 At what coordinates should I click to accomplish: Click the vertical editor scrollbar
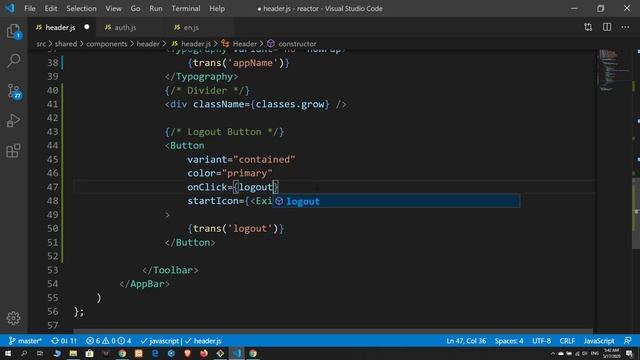[636, 212]
